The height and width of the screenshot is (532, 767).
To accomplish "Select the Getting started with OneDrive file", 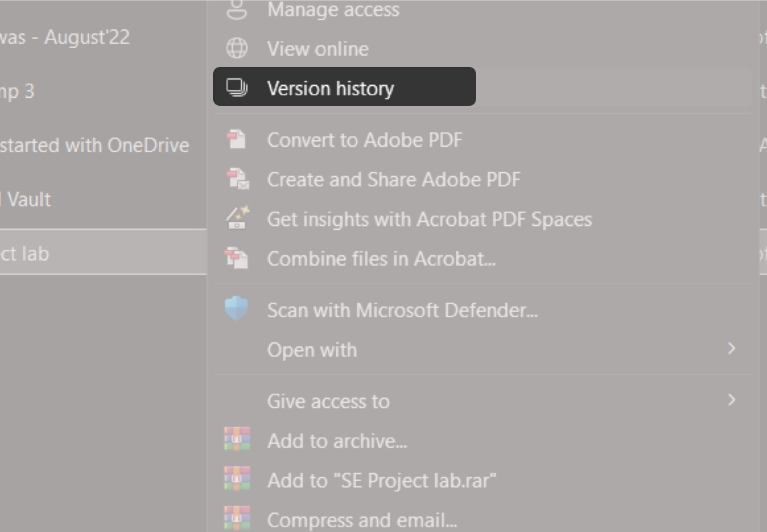I will coord(94,145).
